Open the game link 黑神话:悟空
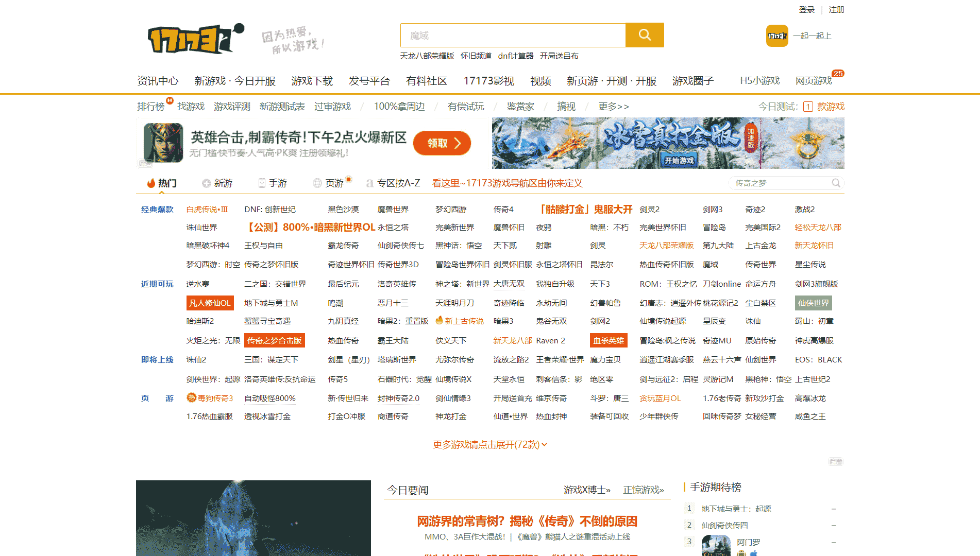The height and width of the screenshot is (556, 980). tap(459, 245)
